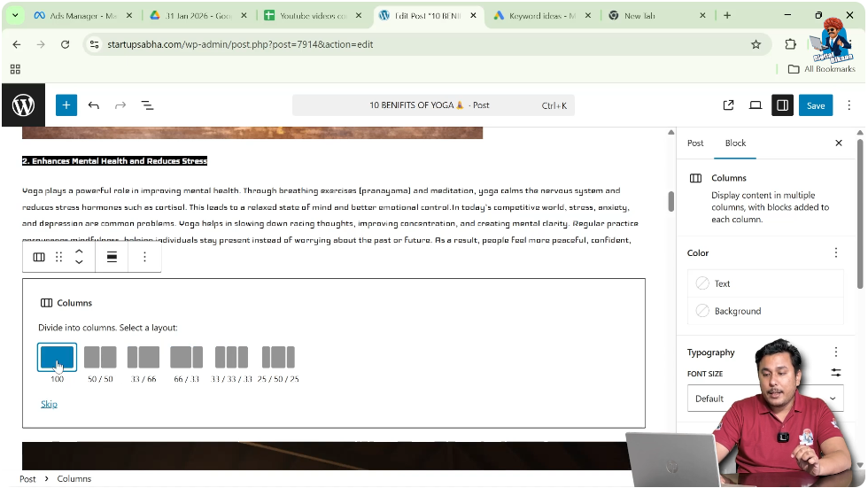Click Columns in the bottom breadcrumb
Image resolution: width=868 pixels, height=488 pixels.
coord(74,478)
